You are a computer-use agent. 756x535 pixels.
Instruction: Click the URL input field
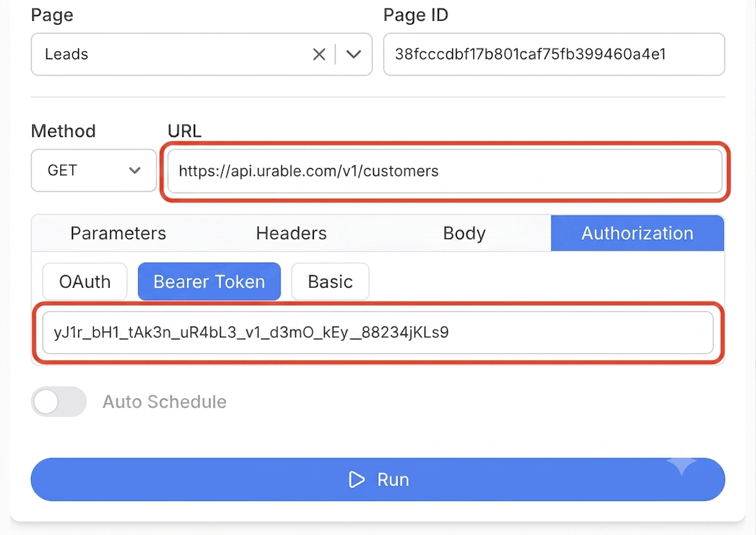coord(445,171)
